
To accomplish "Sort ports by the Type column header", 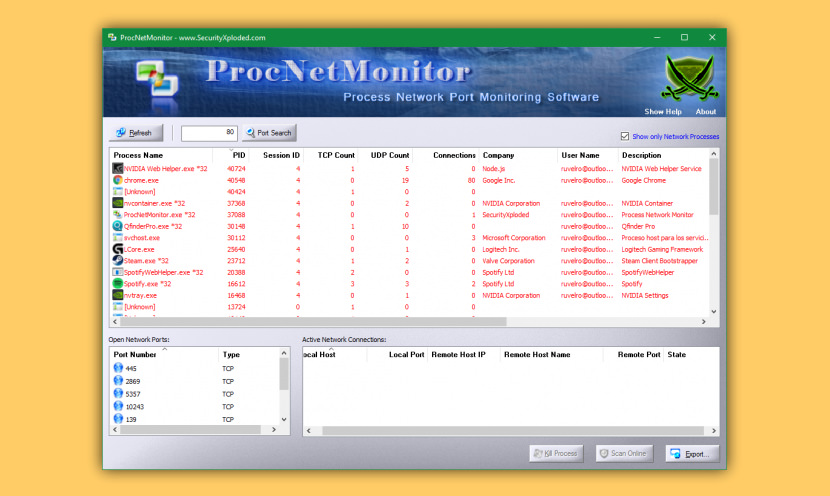I will pyautogui.click(x=249, y=355).
